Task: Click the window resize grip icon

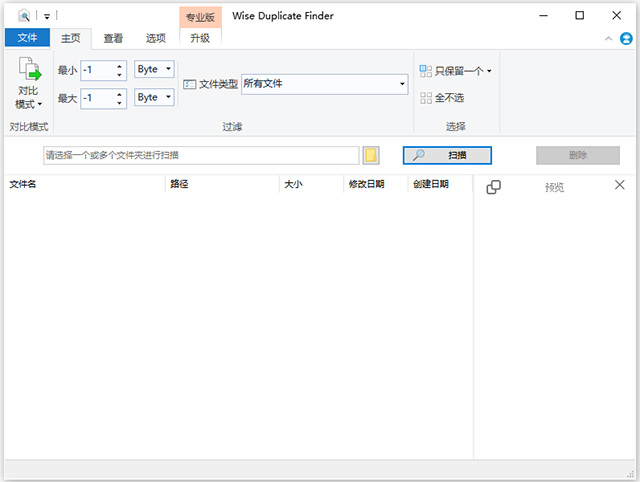Action: (x=631, y=473)
